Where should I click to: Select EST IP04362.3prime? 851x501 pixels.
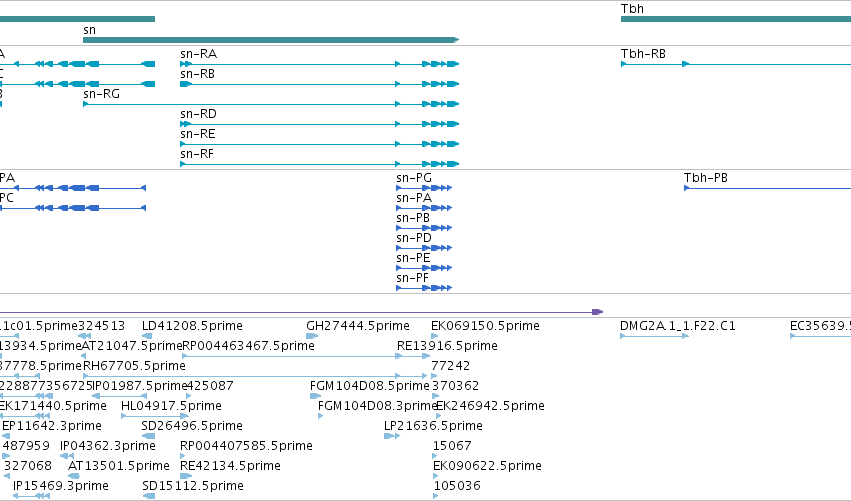point(108,447)
